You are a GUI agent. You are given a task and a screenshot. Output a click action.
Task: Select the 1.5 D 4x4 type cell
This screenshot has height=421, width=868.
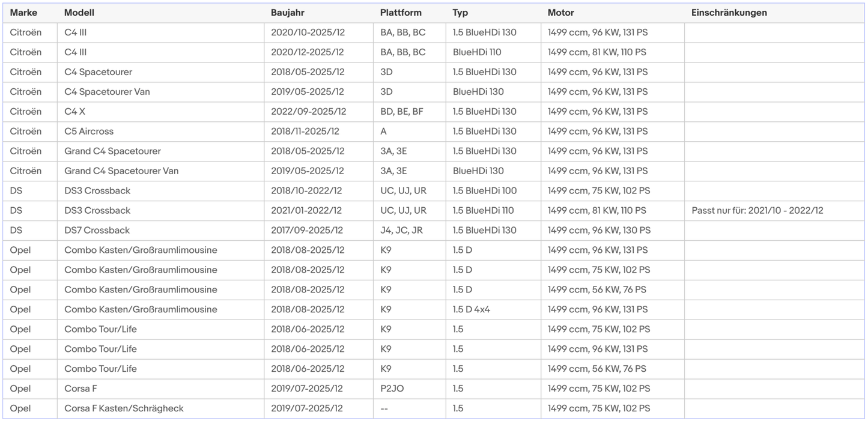coord(471,310)
